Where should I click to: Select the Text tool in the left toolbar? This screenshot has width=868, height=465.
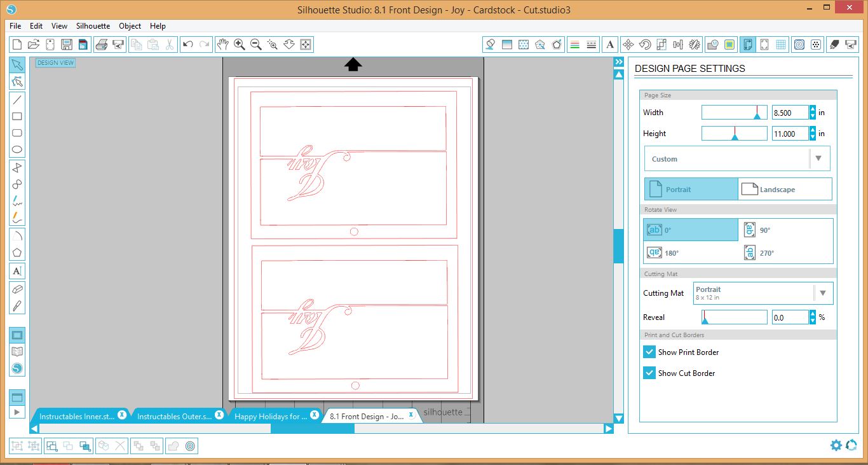point(17,270)
